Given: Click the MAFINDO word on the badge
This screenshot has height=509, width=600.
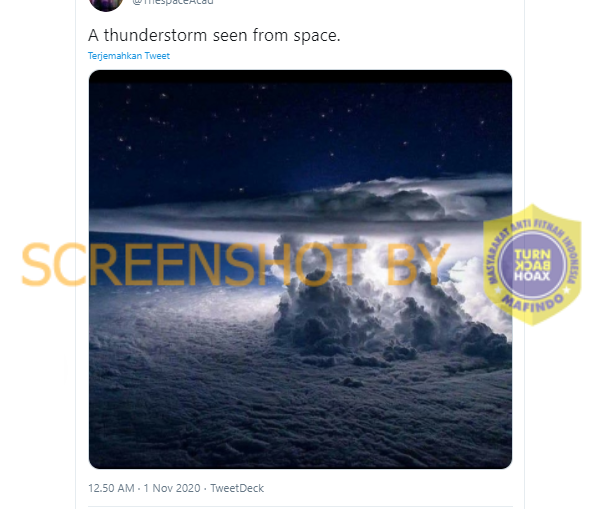Looking at the screenshot, I should pyautogui.click(x=532, y=303).
